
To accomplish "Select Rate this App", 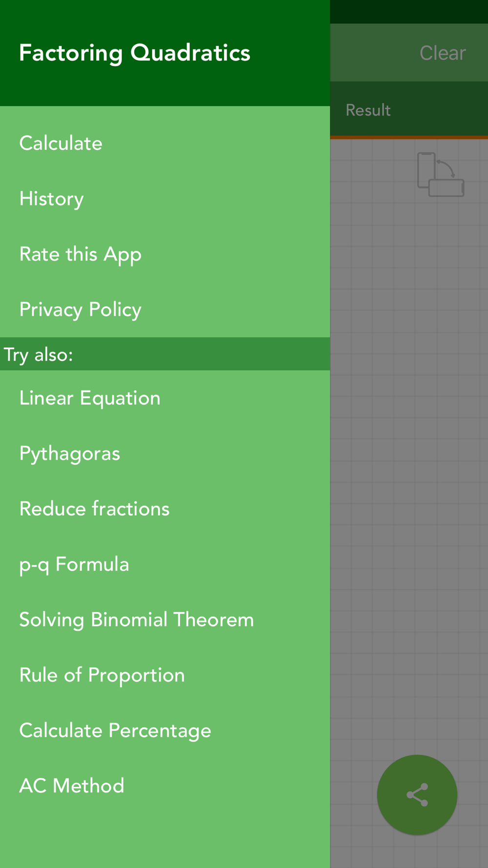I will (165, 254).
